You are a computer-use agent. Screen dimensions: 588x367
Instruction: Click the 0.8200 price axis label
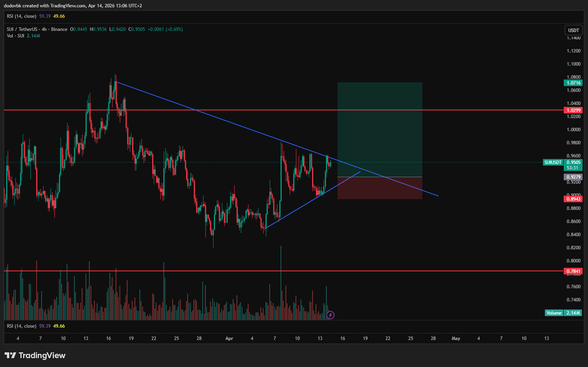click(574, 247)
